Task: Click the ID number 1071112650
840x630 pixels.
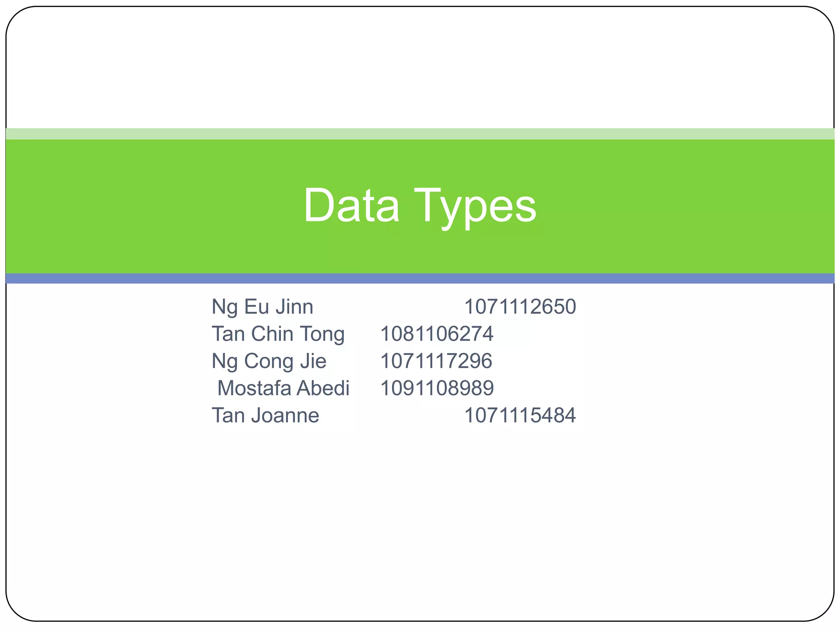Action: (520, 307)
